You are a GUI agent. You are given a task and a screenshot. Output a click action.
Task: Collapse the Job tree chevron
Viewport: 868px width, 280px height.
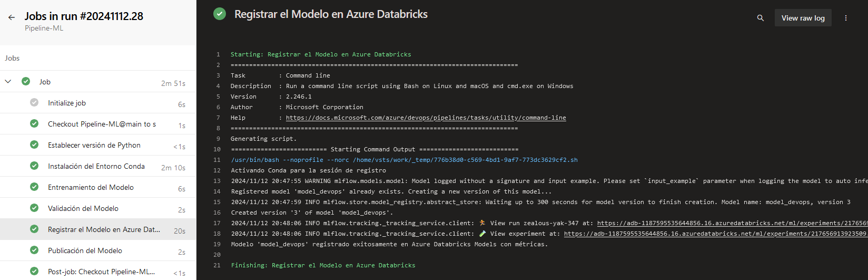coord(8,82)
